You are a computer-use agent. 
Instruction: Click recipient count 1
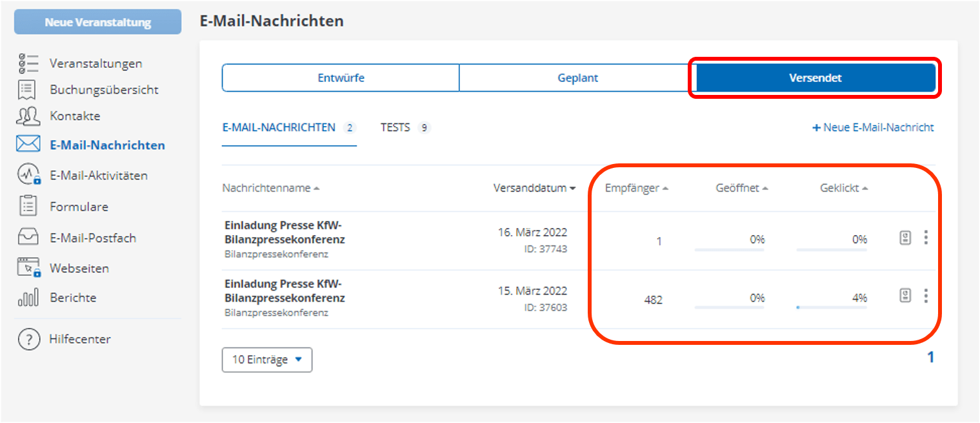[659, 242]
